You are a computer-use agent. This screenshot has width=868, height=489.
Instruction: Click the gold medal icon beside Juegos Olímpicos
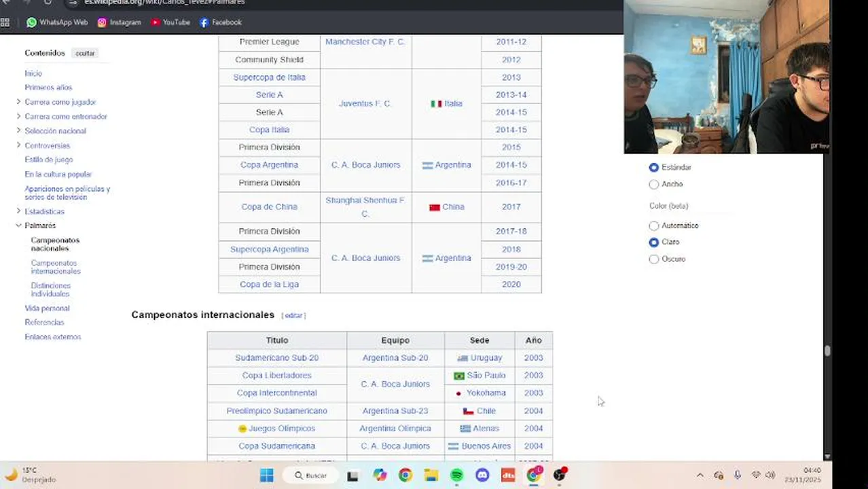(242, 429)
